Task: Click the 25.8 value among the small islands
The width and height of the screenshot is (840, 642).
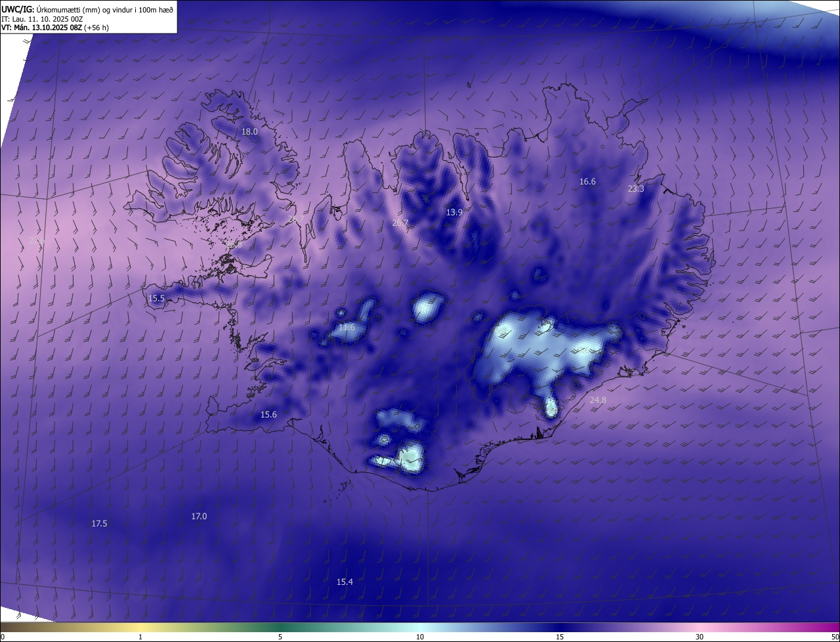Action: [235, 244]
